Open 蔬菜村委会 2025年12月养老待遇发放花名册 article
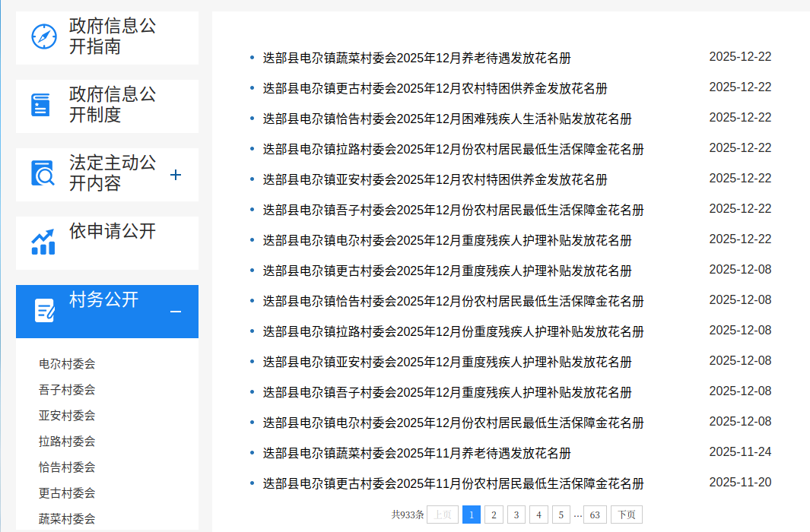 pyautogui.click(x=416, y=59)
